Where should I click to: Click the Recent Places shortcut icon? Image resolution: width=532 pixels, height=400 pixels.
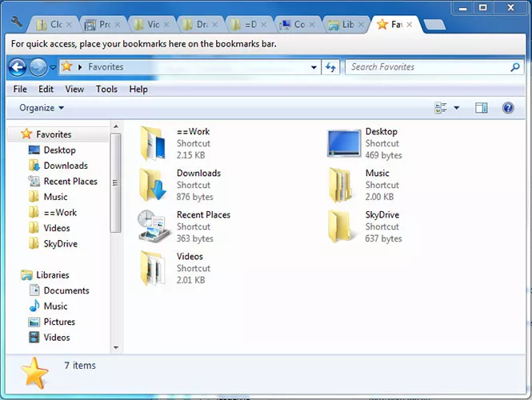[x=154, y=226]
